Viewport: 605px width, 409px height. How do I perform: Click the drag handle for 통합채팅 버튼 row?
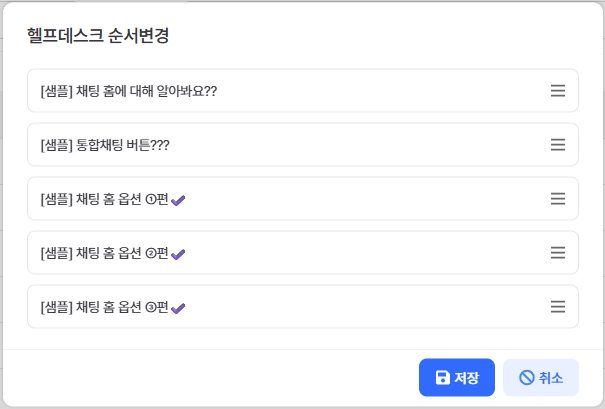pyautogui.click(x=558, y=145)
